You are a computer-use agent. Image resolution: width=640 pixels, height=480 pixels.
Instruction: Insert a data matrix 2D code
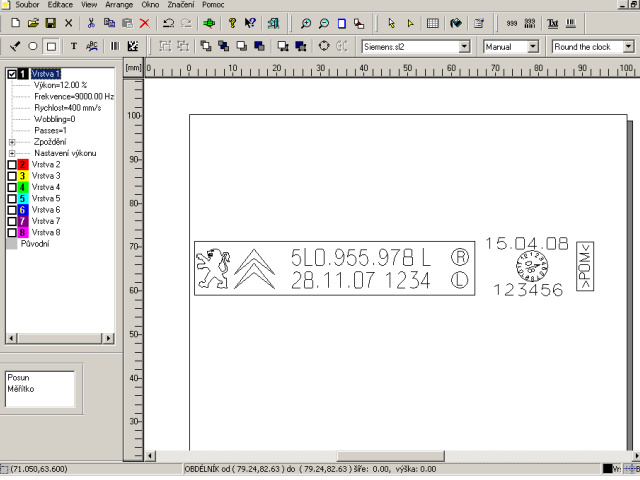tap(133, 46)
